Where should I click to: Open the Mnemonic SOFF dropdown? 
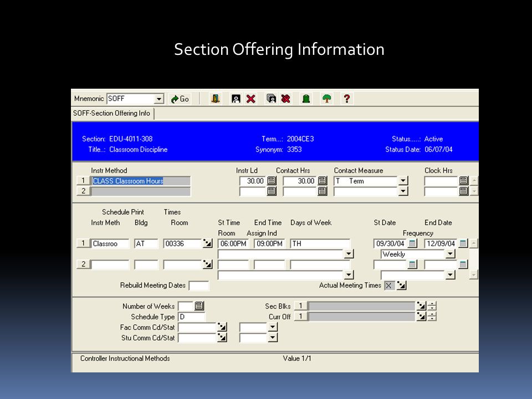tap(159, 99)
